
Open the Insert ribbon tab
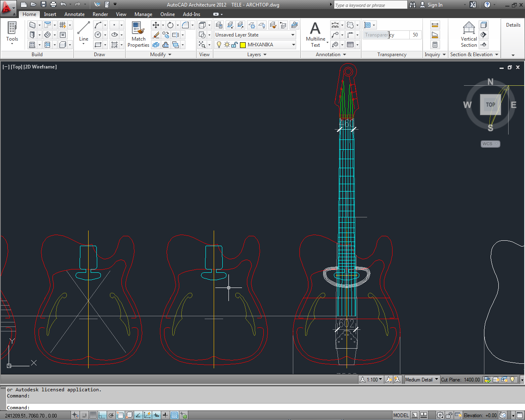50,14
